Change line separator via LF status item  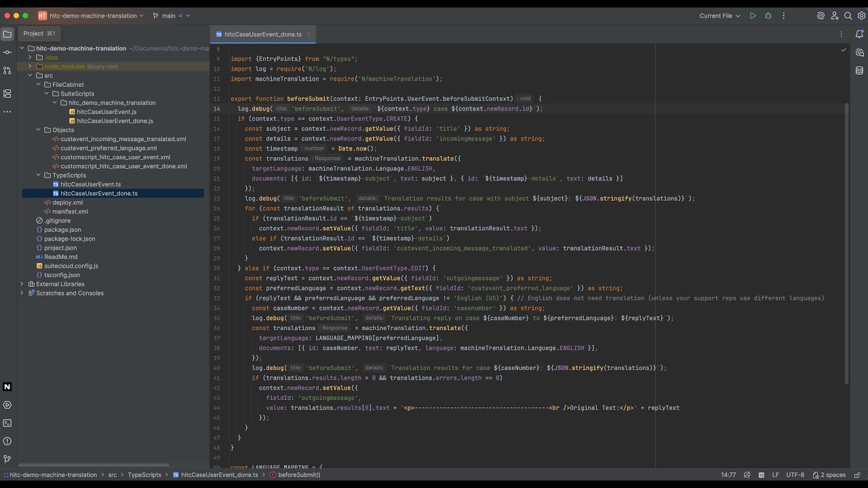[x=775, y=475]
